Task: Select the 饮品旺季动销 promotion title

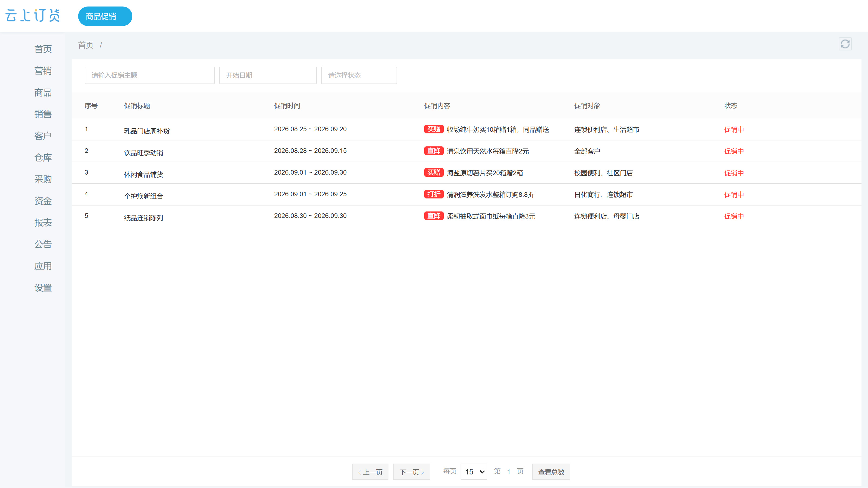Action: (x=143, y=153)
